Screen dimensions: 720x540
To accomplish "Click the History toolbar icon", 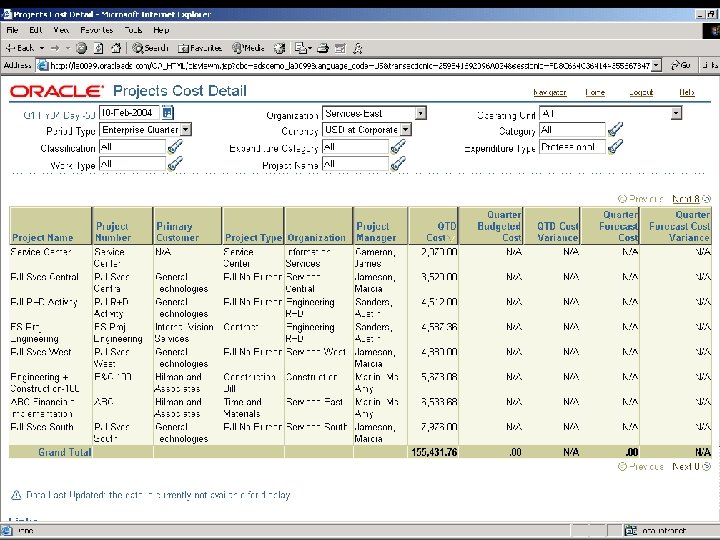I will click(x=279, y=48).
